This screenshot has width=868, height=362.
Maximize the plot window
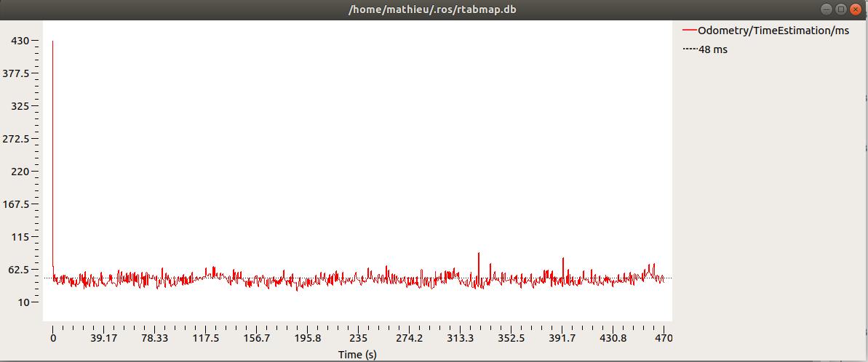[x=840, y=9]
